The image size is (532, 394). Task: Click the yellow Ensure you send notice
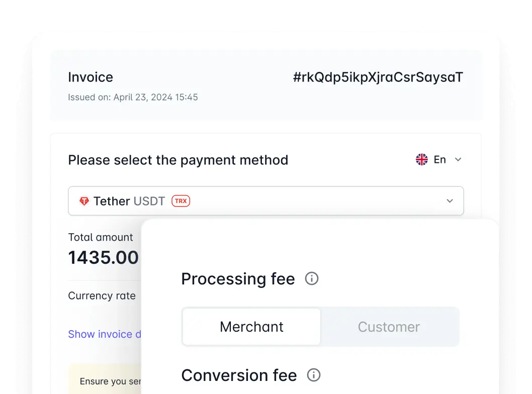(105, 379)
